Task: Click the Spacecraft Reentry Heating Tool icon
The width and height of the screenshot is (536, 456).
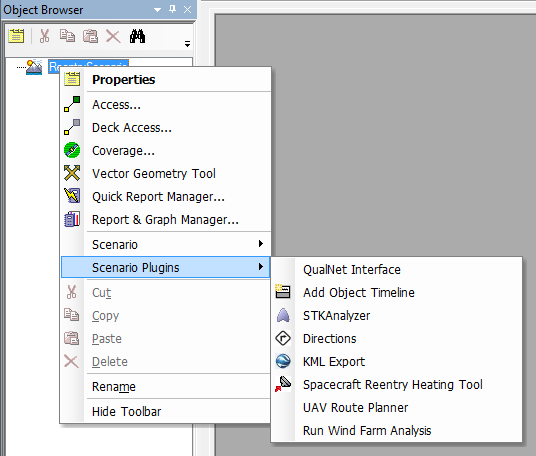Action: [283, 384]
